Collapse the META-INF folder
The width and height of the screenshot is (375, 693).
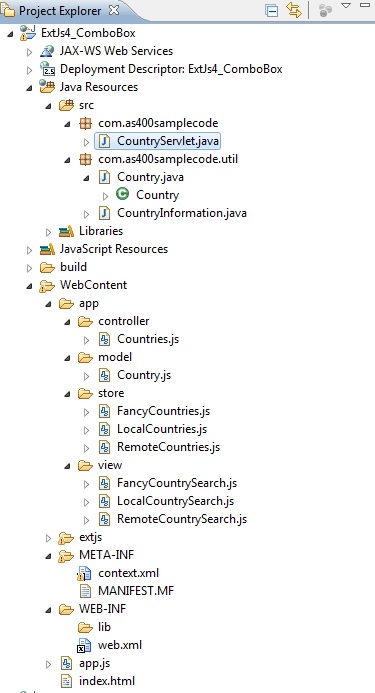pyautogui.click(x=49, y=556)
